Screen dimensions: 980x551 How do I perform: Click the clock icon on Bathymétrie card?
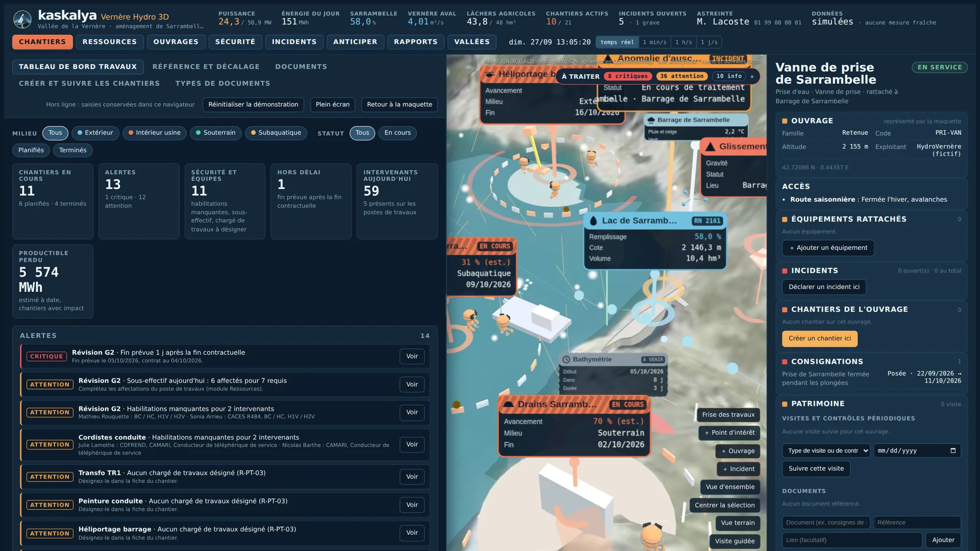566,359
